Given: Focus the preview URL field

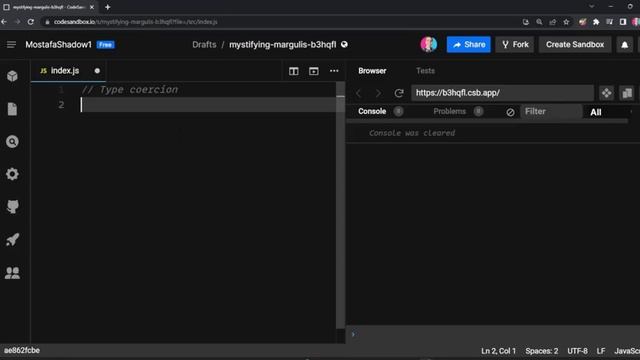Looking at the screenshot, I should 502,93.
